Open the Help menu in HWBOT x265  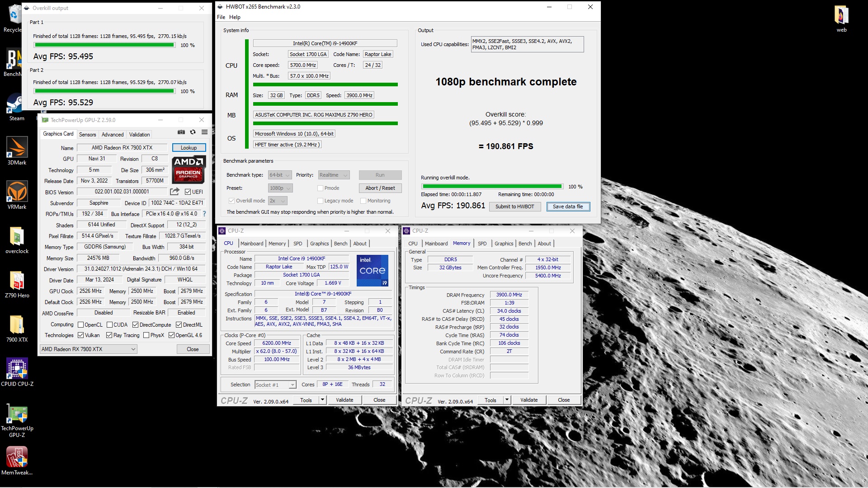tap(235, 17)
